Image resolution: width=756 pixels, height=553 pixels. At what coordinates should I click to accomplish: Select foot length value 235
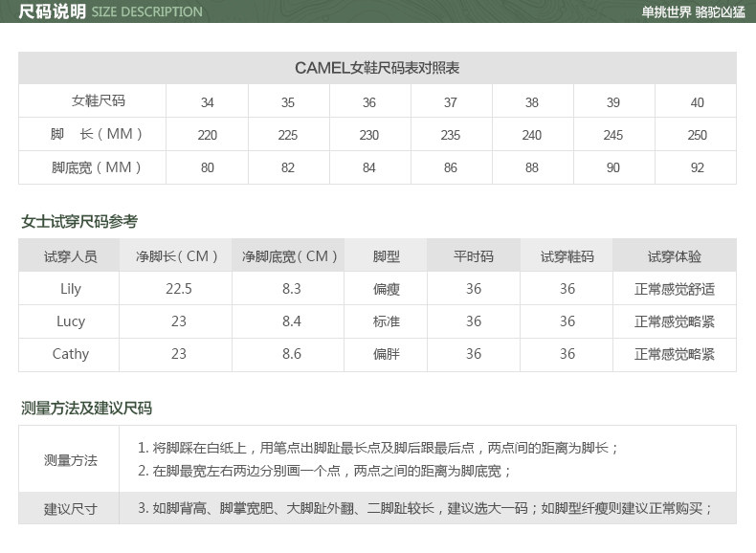click(x=451, y=135)
